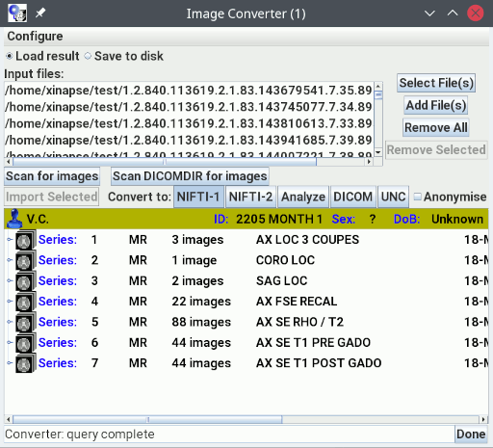Viewport: 493px width, 448px height.
Task: Expand Series 1 AX LOC 3 COUPES
Action: (10, 239)
